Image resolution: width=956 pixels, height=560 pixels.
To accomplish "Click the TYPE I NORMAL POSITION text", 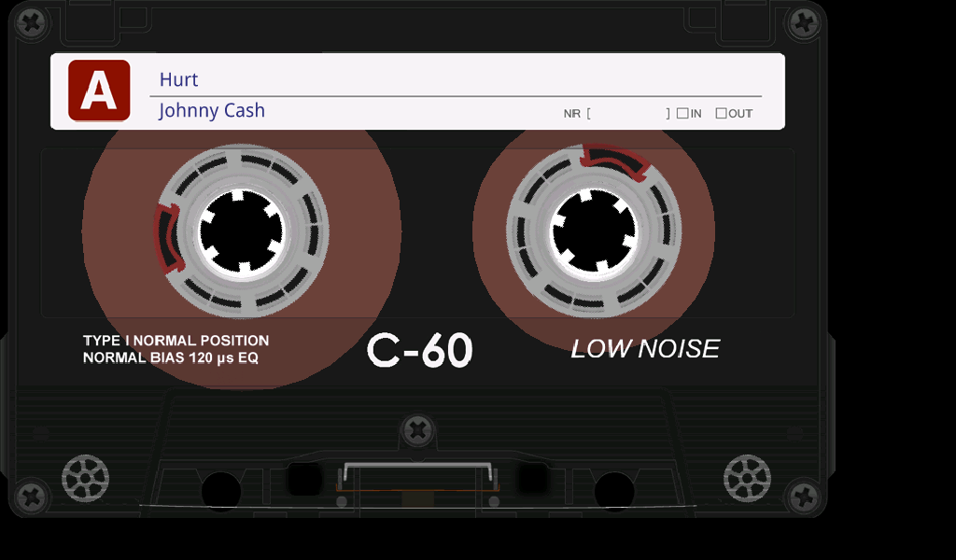I will [176, 341].
